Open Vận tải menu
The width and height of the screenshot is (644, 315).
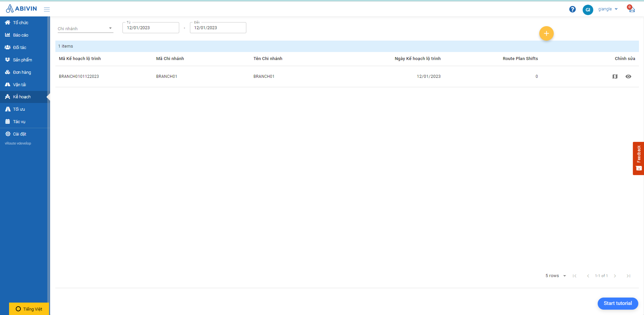[x=24, y=85]
